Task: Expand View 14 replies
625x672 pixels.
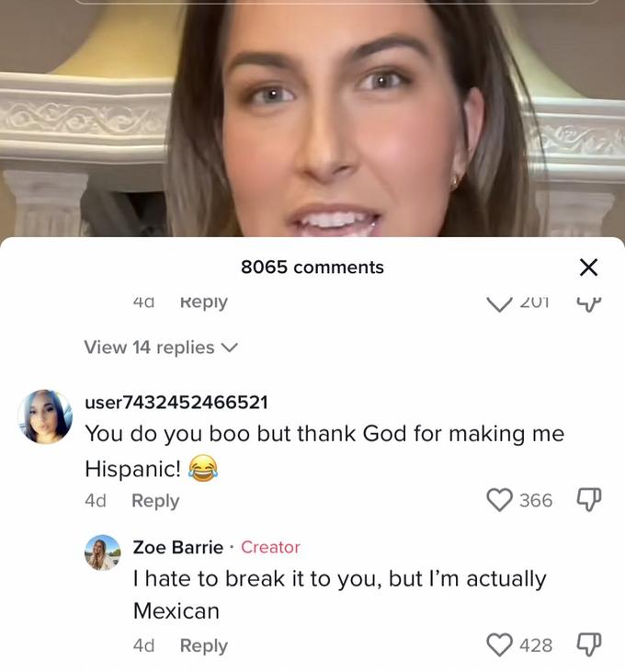Action: [x=161, y=347]
